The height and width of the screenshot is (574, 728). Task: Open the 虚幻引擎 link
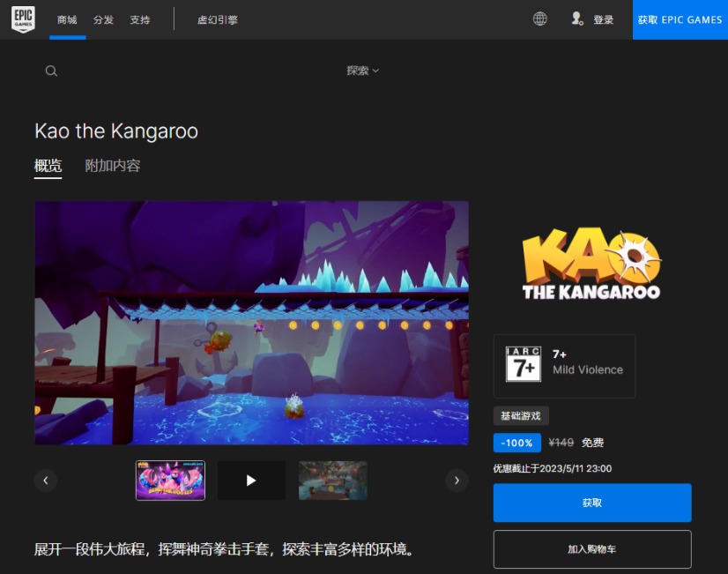pos(218,19)
